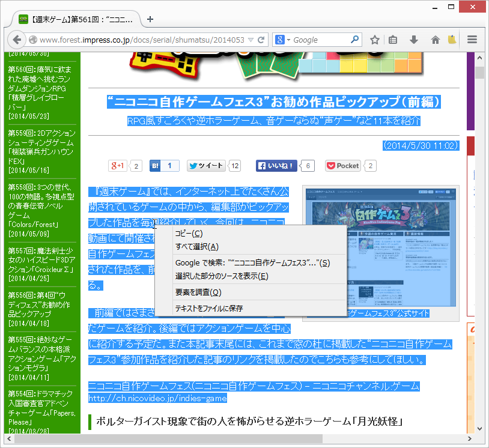Click the address bar URL field

click(x=142, y=40)
